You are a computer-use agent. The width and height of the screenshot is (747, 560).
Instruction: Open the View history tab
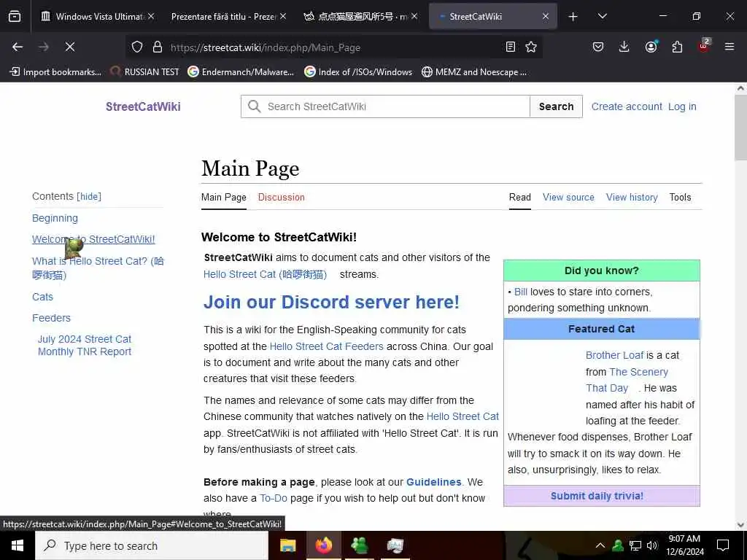click(632, 197)
